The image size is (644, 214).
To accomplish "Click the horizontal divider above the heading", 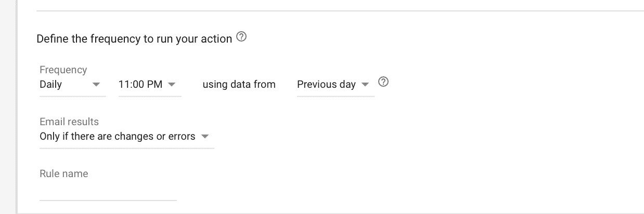I will pos(340,11).
